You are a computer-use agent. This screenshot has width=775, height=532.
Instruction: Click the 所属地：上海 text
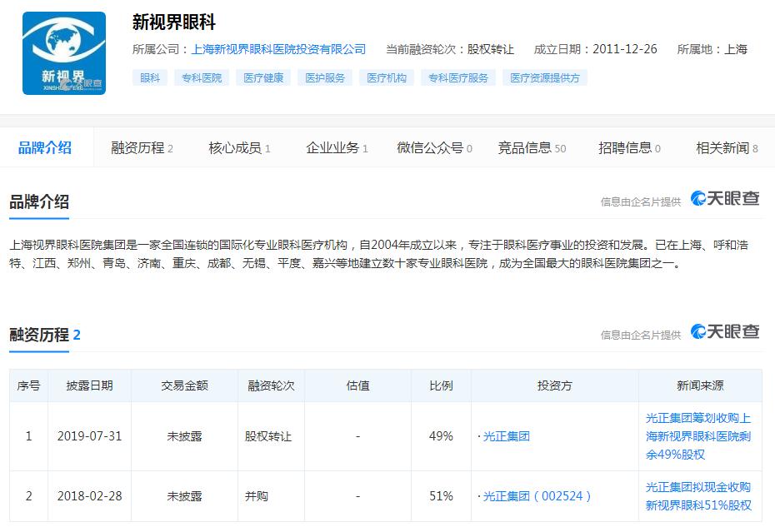712,49
